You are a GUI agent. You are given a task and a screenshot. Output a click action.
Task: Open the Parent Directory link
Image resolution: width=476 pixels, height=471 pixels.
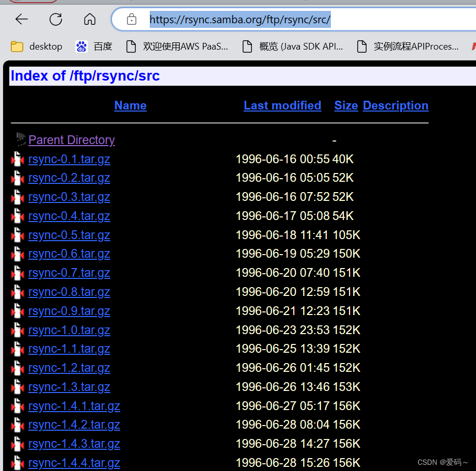tap(71, 140)
